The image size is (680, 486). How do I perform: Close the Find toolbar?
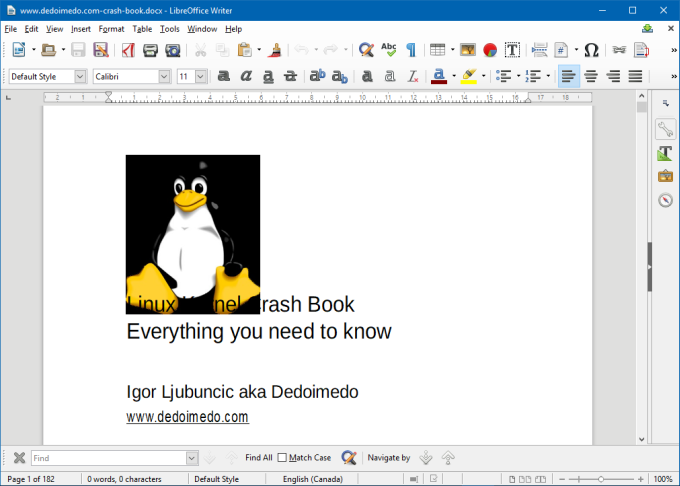[19, 458]
